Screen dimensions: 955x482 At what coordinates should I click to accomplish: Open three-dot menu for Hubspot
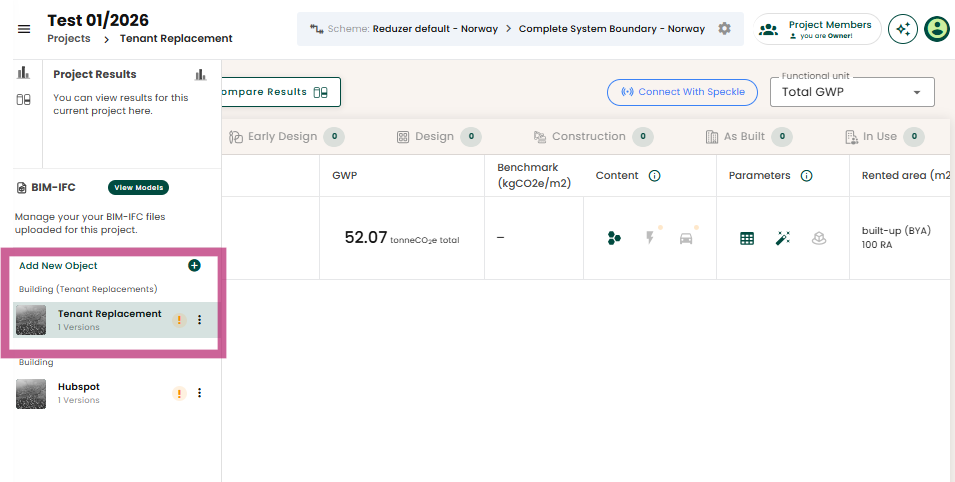tap(199, 393)
